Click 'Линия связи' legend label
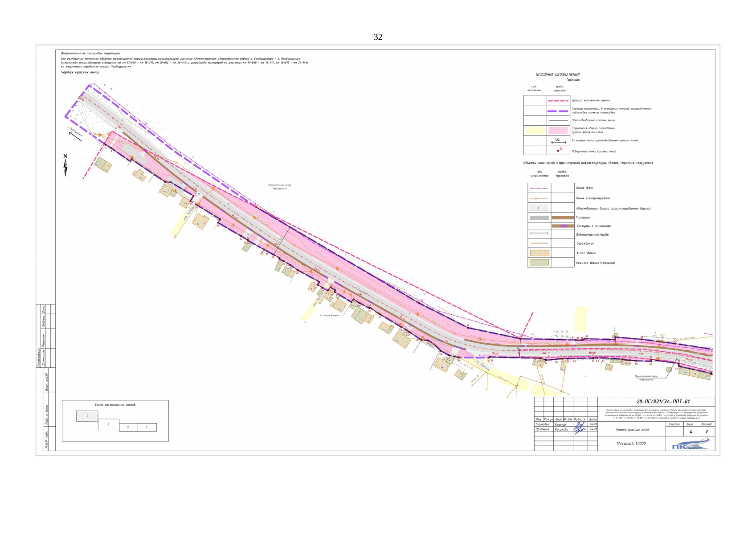Screen dimensions: 756x535 [x=584, y=188]
